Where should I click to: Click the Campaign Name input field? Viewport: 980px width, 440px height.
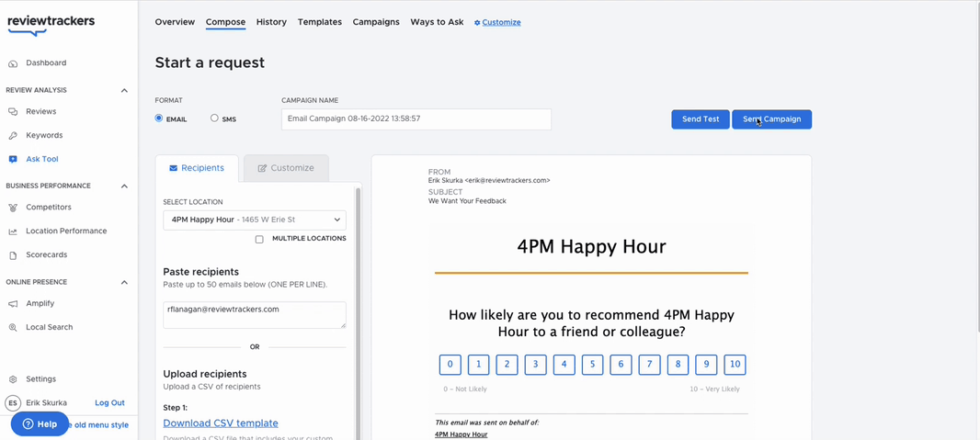[416, 119]
